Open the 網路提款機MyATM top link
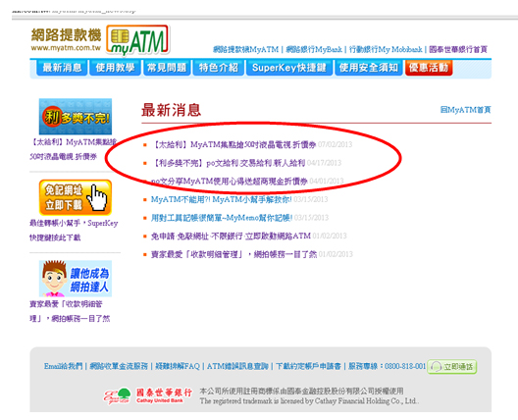Viewport: 518px width, 420px height. click(x=246, y=50)
